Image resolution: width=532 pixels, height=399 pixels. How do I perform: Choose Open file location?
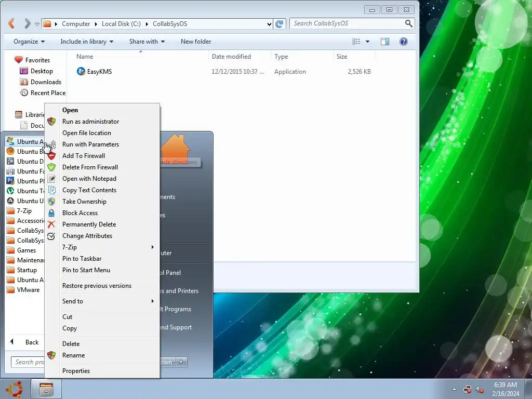pyautogui.click(x=87, y=132)
